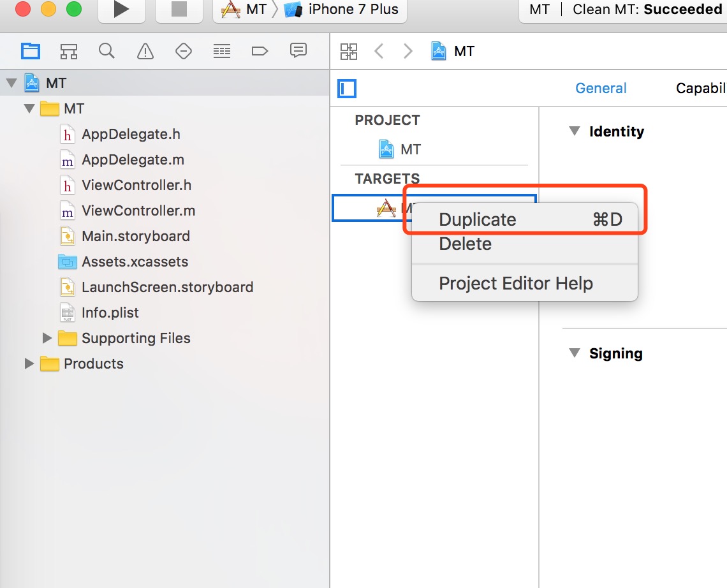This screenshot has height=588, width=727.
Task: Run the project with the Play button
Action: [121, 10]
